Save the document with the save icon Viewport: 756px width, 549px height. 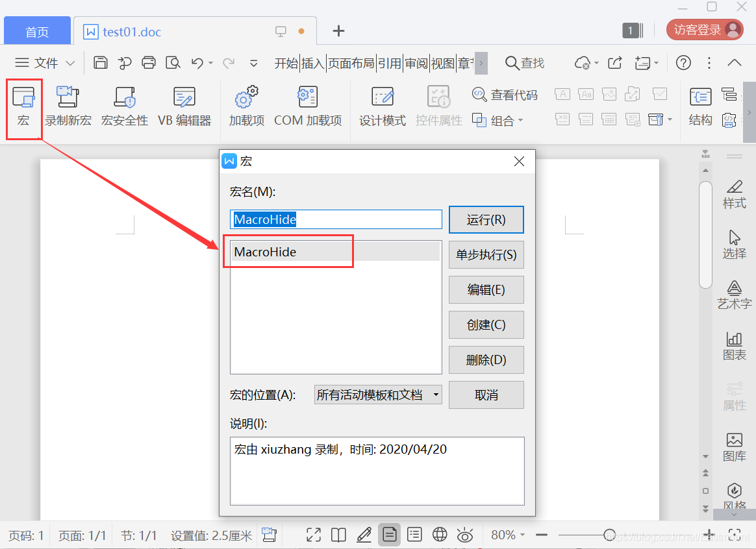tap(100, 62)
